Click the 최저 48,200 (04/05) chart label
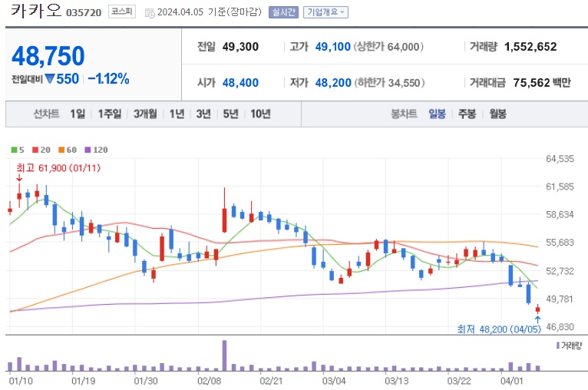Screen dimensions: 588x390 pyautogui.click(x=499, y=329)
